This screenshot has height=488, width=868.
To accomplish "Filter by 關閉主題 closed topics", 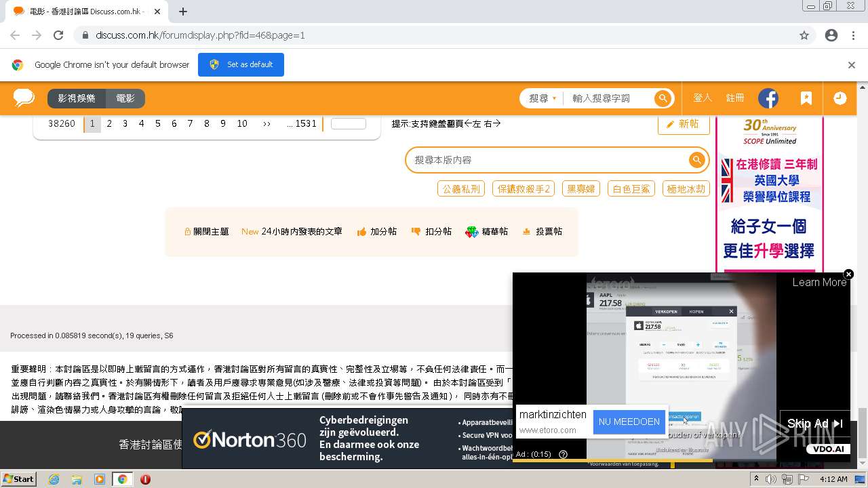I will click(x=207, y=232).
